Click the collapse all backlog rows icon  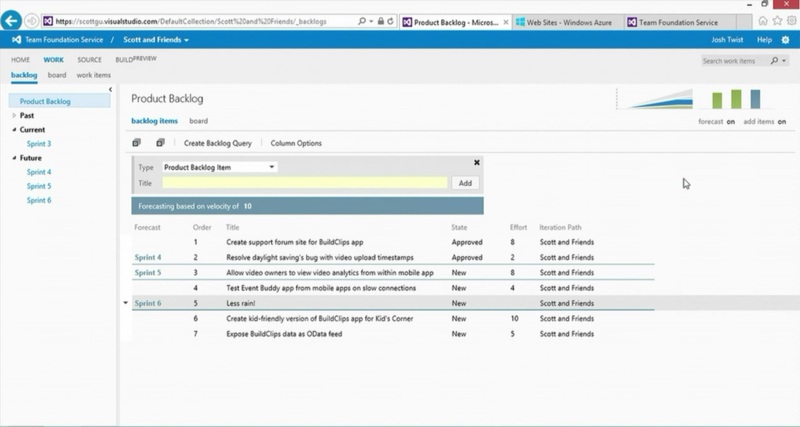160,143
